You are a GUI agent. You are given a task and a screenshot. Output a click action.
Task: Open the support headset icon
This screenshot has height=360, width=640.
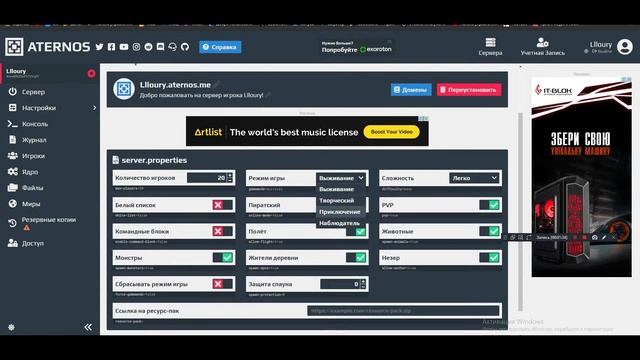tap(173, 47)
